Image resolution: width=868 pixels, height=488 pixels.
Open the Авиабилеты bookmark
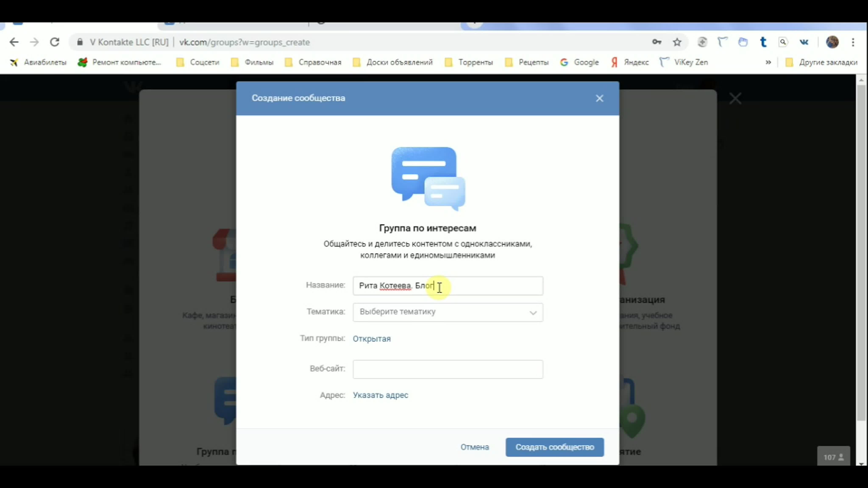(38, 62)
